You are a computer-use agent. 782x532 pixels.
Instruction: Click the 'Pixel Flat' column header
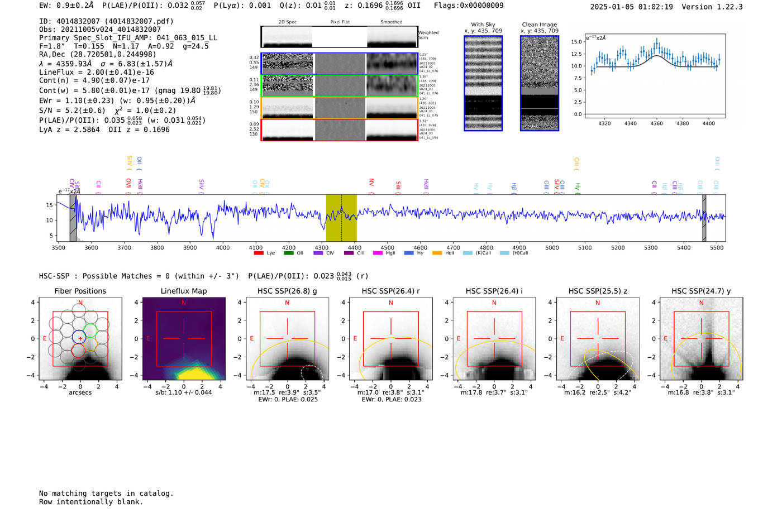(x=340, y=22)
